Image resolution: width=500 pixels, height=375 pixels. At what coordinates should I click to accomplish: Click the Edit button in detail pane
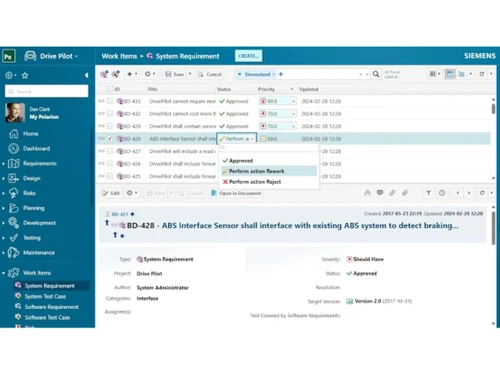[x=111, y=193]
